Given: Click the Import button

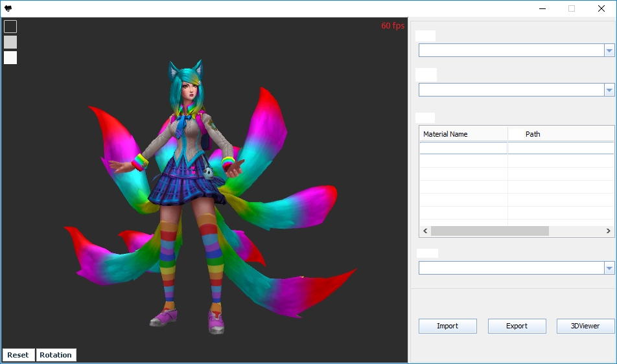Looking at the screenshot, I should coord(447,326).
